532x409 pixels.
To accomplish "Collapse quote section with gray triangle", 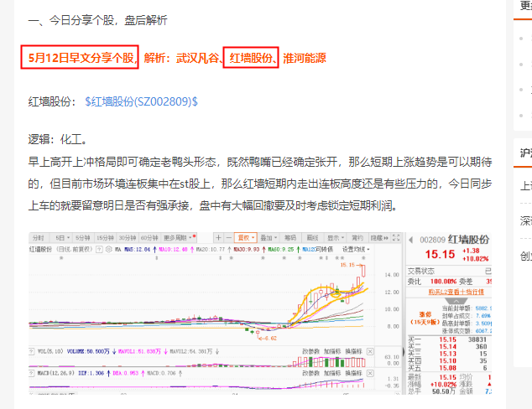I will (x=456, y=301).
